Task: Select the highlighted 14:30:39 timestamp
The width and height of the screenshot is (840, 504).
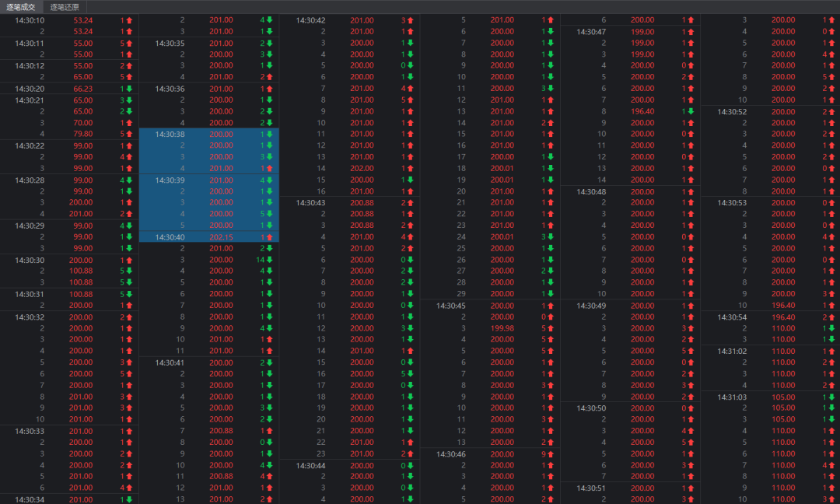Action: [x=170, y=180]
